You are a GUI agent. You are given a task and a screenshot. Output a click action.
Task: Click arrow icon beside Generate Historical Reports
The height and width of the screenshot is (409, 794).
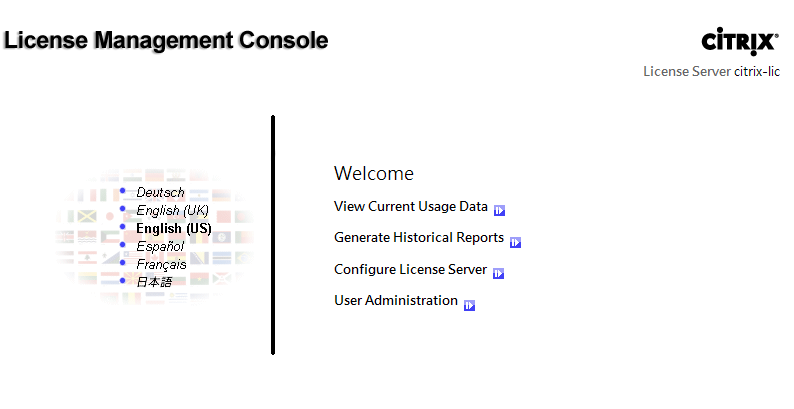click(515, 242)
